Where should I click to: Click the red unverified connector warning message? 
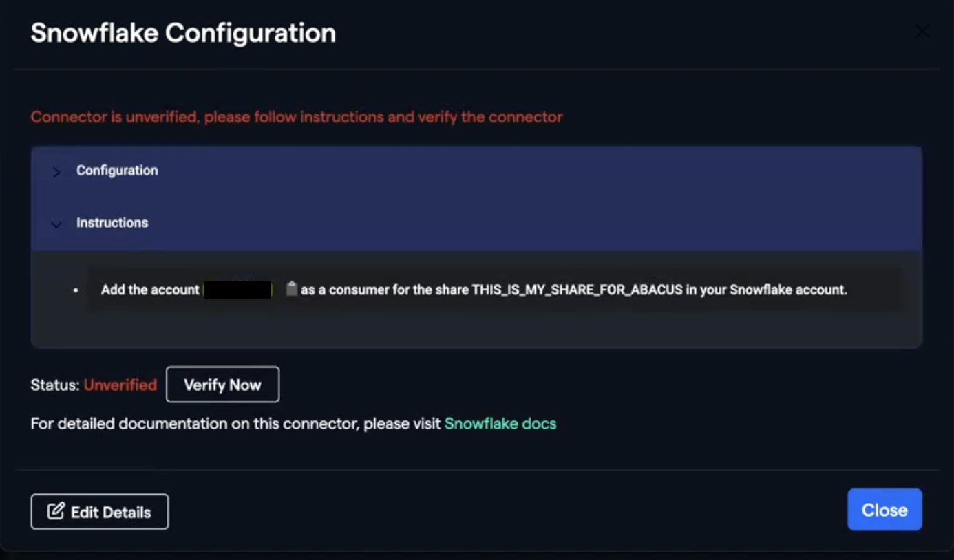pos(297,117)
